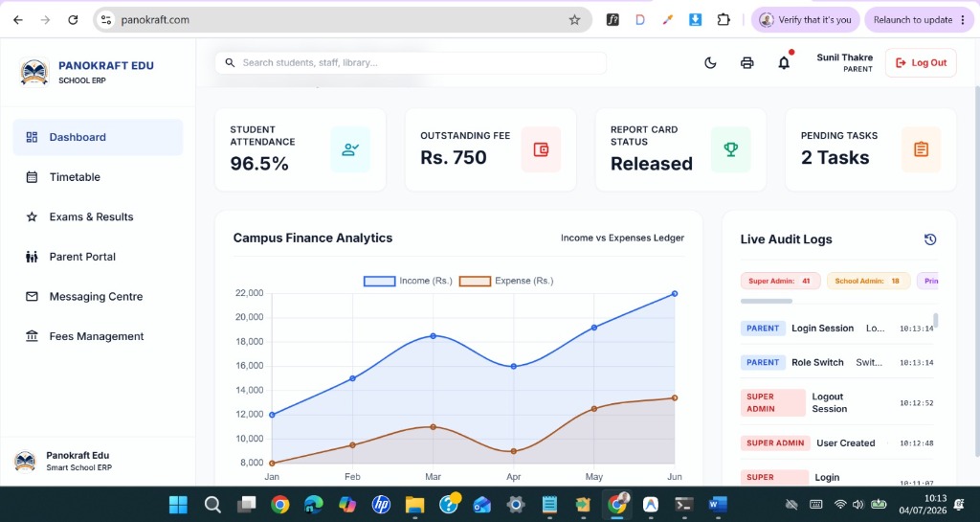Click the Rs. 750 outstanding fee value
This screenshot has height=522, width=980.
tap(453, 157)
